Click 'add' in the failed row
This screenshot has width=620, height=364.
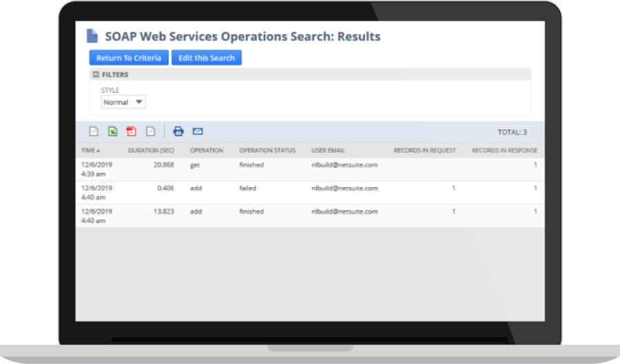pyautogui.click(x=196, y=188)
